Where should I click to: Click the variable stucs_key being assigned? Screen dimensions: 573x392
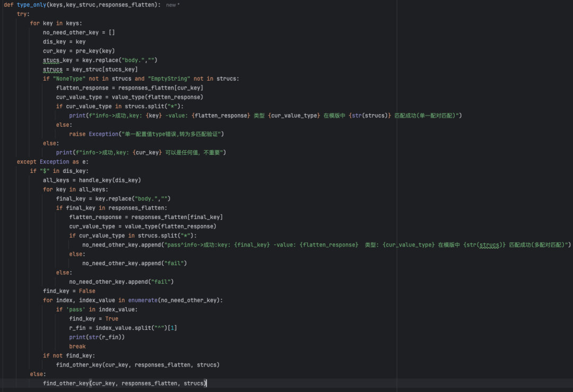pos(58,60)
